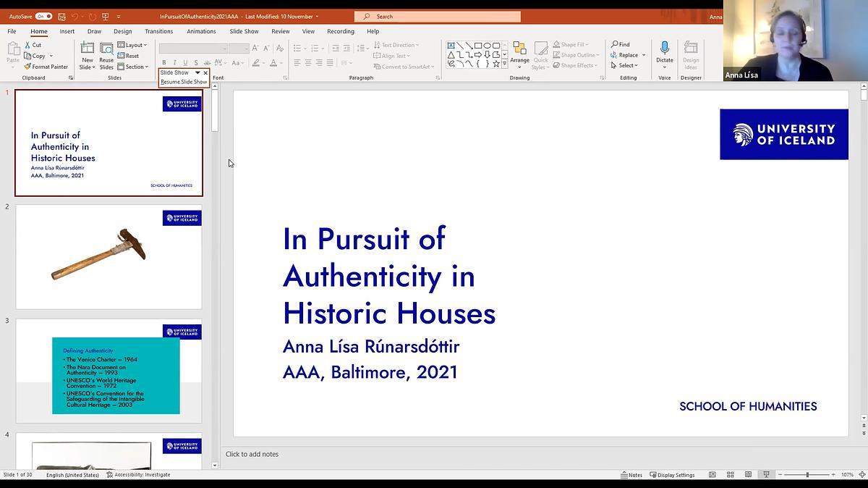The height and width of the screenshot is (488, 868).
Task: Click the Reuse Slides icon
Action: (x=106, y=48)
